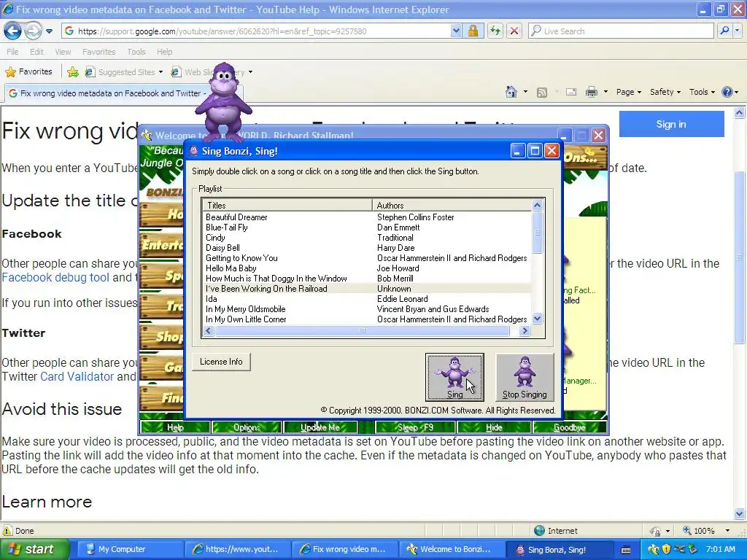
Task: Click the blue Help question icon
Action: [727, 92]
